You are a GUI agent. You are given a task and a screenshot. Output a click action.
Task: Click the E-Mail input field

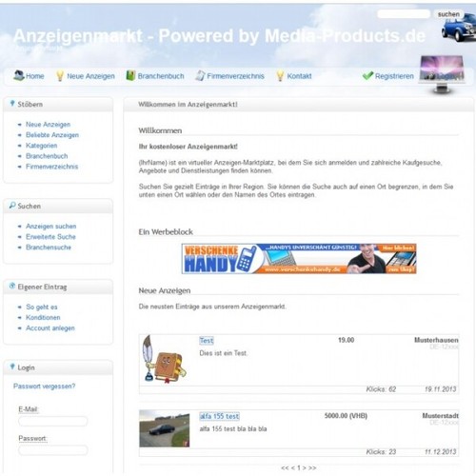pyautogui.click(x=53, y=422)
